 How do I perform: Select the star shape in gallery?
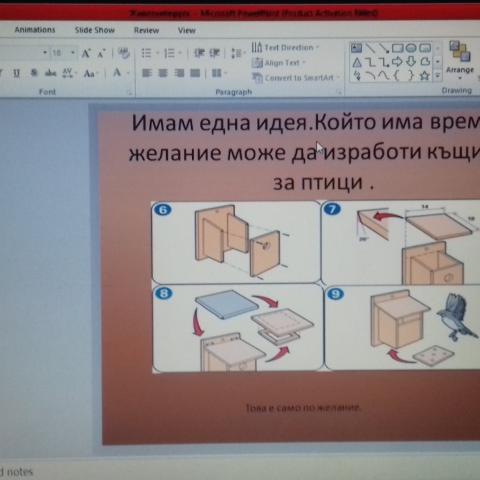pos(424,76)
